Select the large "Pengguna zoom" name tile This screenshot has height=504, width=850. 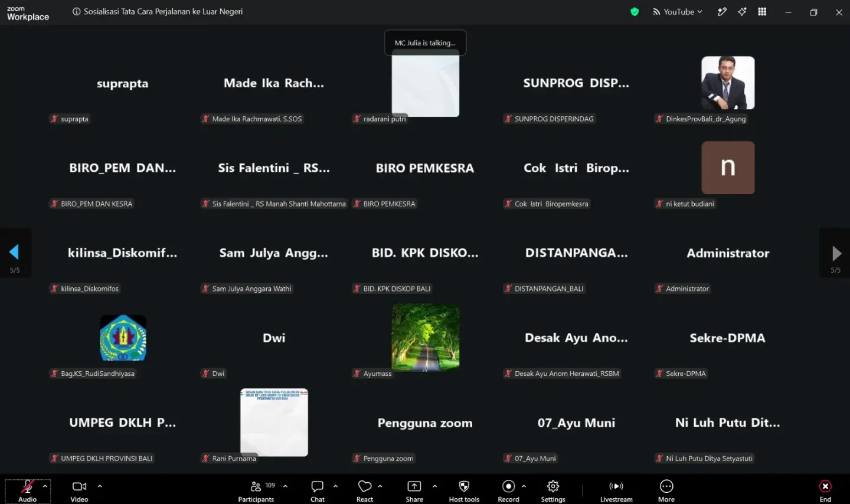coord(425,423)
